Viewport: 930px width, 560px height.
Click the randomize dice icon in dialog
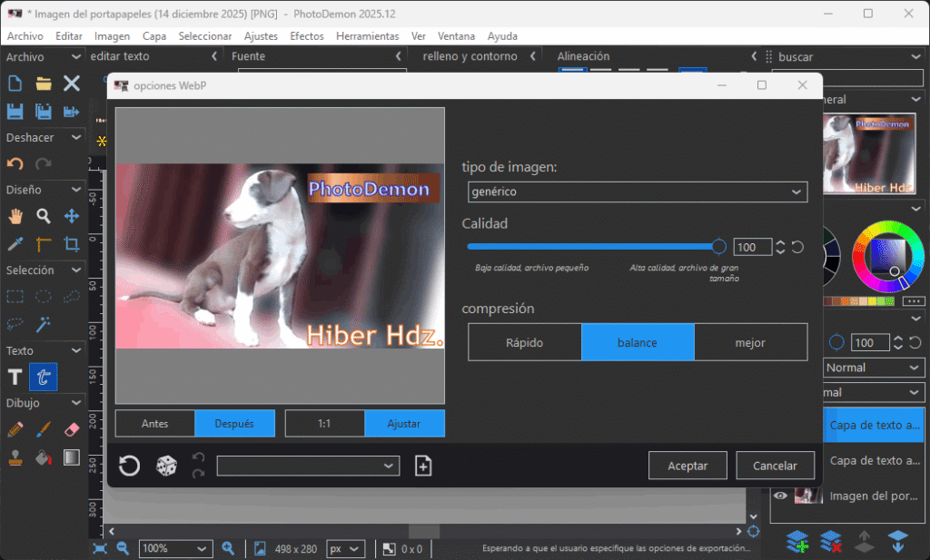[166, 466]
